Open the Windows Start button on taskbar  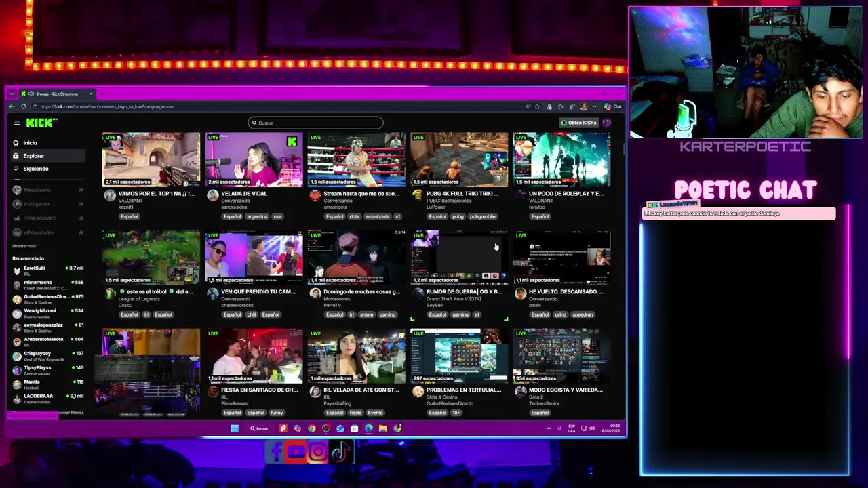tap(235, 428)
